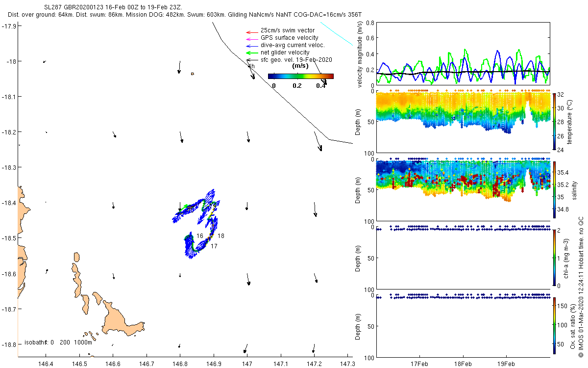Click the salinity colorbar tick '35.4'
Image resolution: width=588 pixels, height=368 pixels.
(563, 172)
